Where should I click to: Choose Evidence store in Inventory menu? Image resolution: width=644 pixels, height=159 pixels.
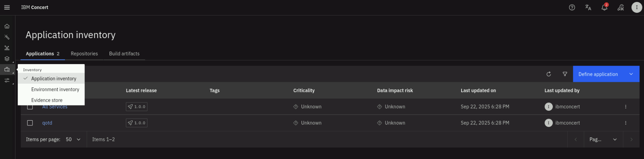(47, 100)
